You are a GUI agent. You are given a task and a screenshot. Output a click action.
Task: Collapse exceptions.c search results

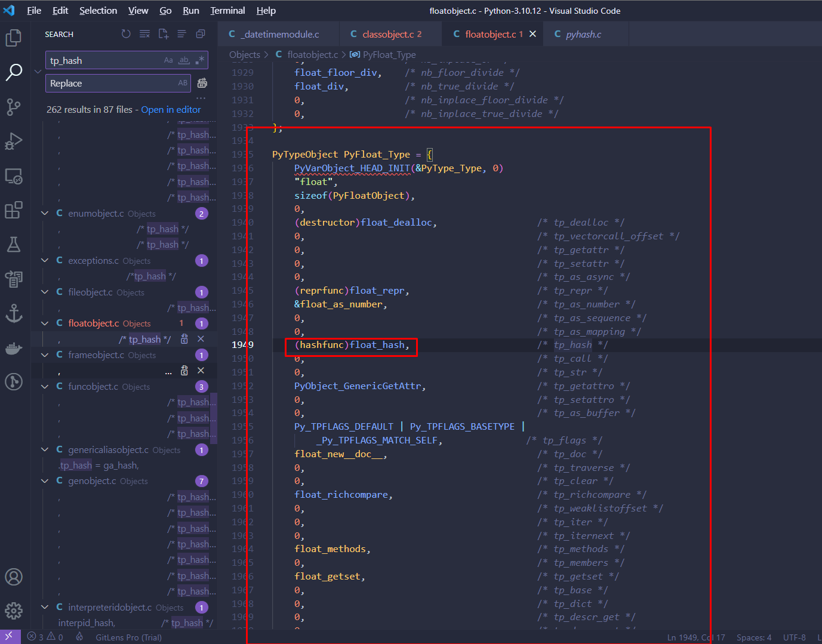[x=45, y=260]
